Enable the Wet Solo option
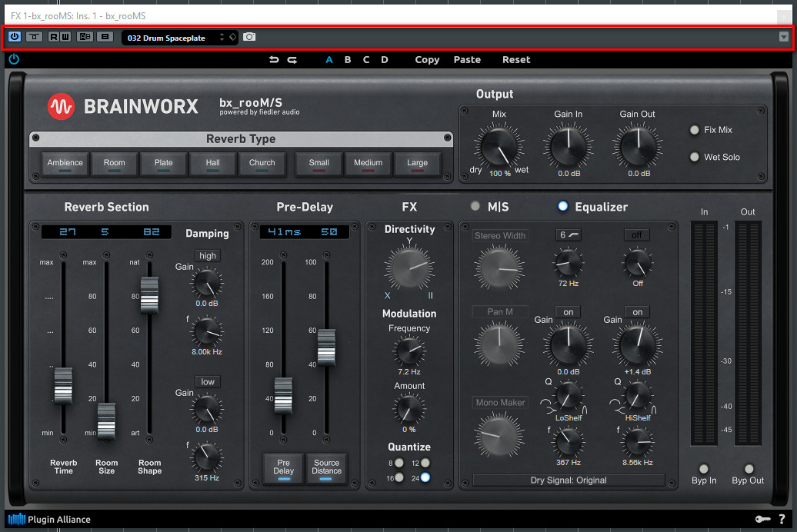The width and height of the screenshot is (797, 532). [x=695, y=157]
